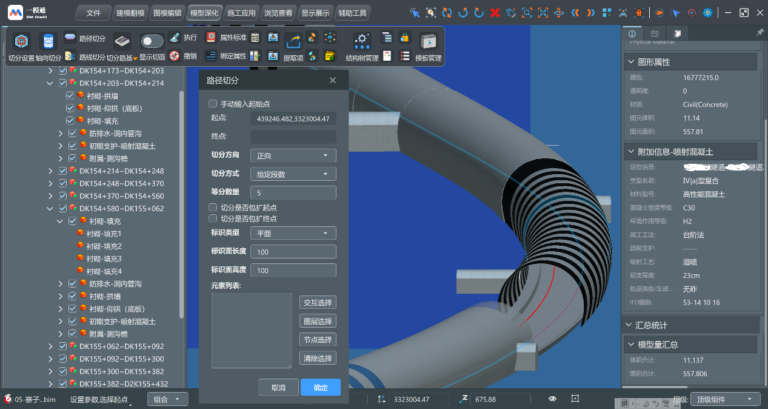Viewport: 768px width, 409px height.
Task: Collapse the 模型量汇总 section
Action: point(631,344)
